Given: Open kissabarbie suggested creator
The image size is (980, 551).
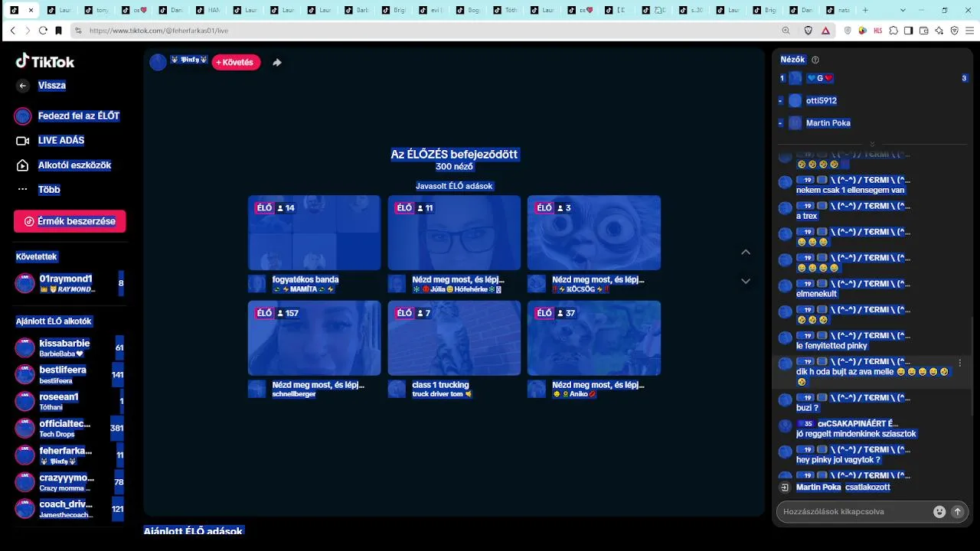Looking at the screenshot, I should coord(70,348).
